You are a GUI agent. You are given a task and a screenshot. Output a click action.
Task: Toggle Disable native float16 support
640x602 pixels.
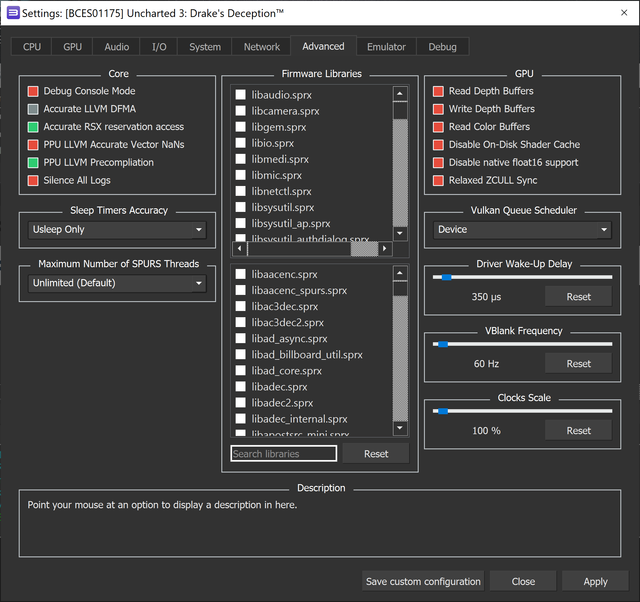pyautogui.click(x=438, y=163)
